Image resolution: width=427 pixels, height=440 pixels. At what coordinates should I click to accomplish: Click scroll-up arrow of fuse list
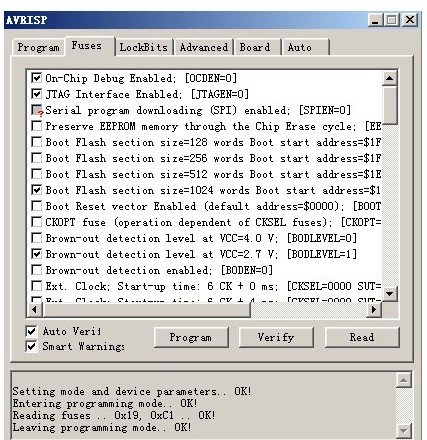389,79
